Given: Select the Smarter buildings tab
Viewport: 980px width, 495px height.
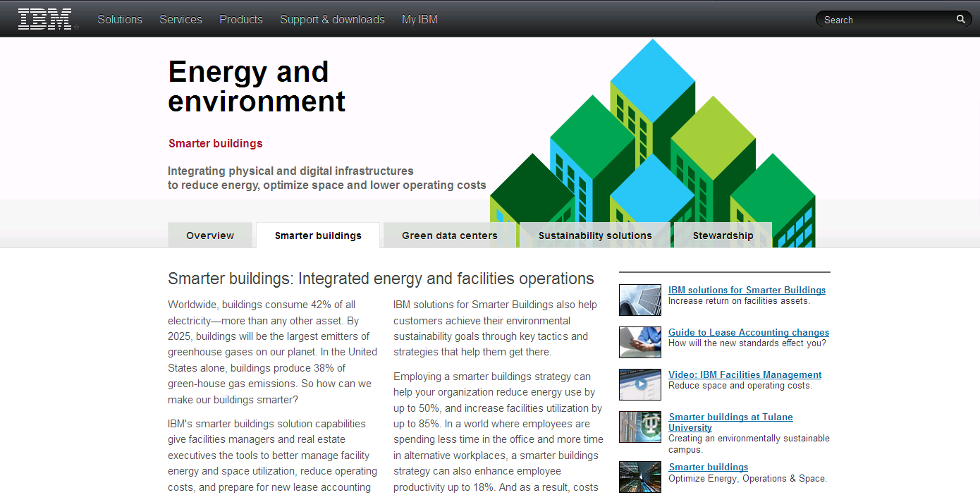Looking at the screenshot, I should coord(318,236).
